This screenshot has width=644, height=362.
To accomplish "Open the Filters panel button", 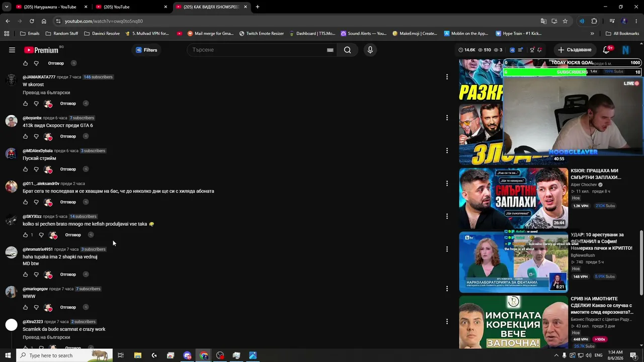I will [x=146, y=50].
